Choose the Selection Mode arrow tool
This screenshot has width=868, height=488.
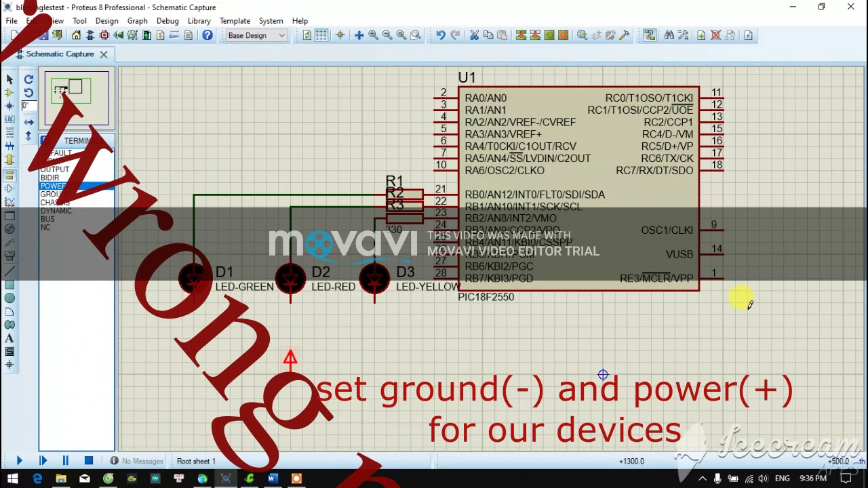tap(9, 79)
